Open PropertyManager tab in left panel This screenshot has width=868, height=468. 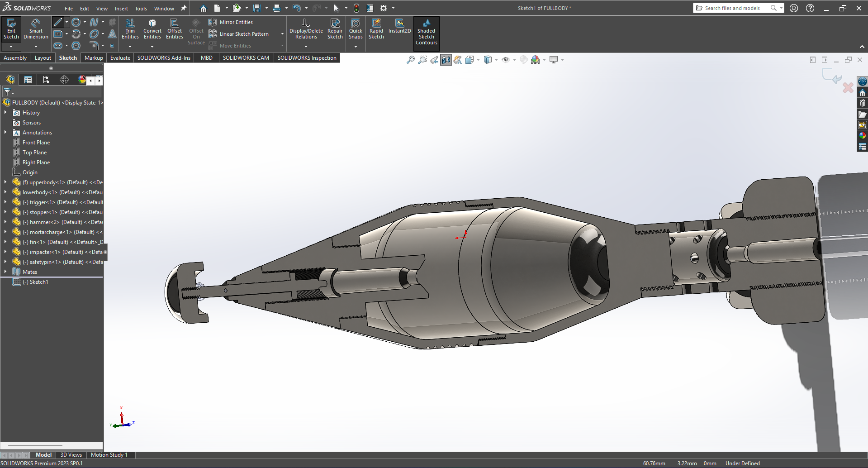point(28,80)
